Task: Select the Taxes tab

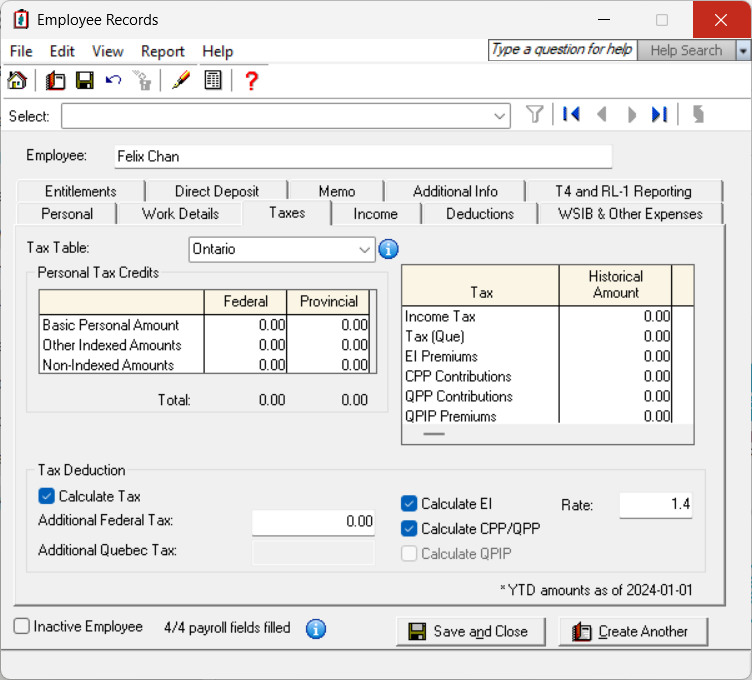Action: pyautogui.click(x=287, y=212)
